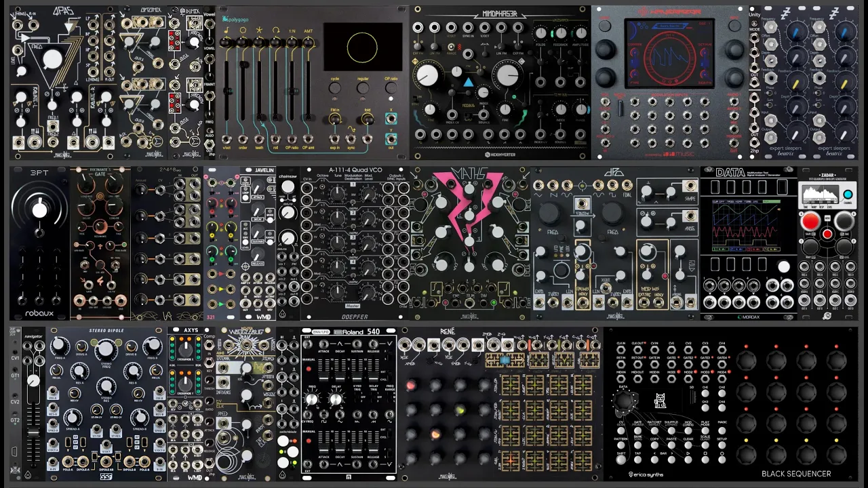Click the big white knob on robaux 3PT
This screenshot has width=868, height=488.
pos(39,210)
